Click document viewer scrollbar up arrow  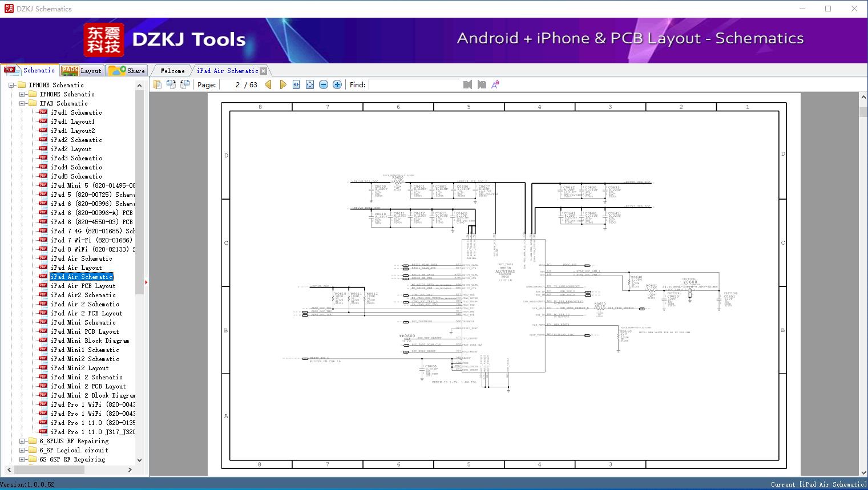click(x=863, y=98)
